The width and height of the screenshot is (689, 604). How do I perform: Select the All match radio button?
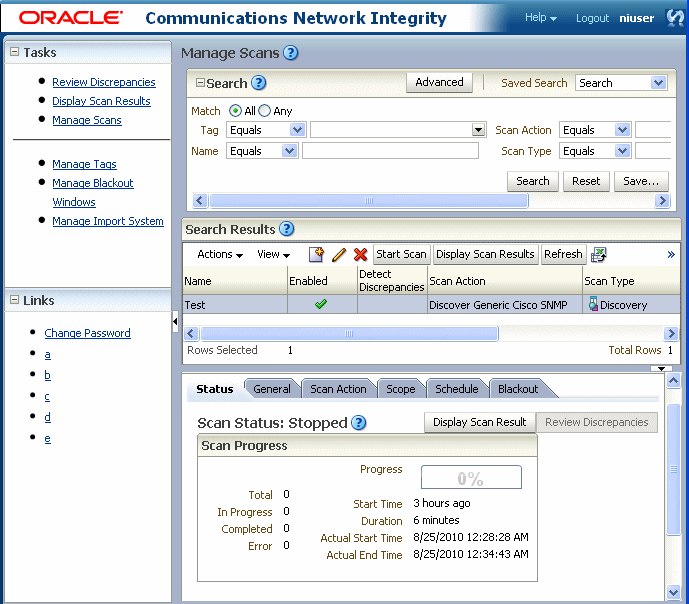pos(235,111)
